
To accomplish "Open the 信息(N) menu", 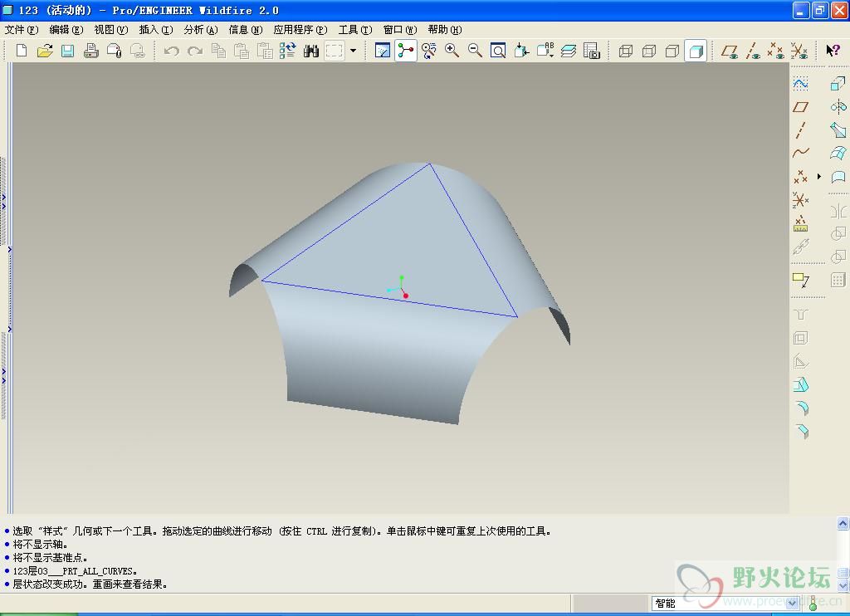I will (x=245, y=30).
